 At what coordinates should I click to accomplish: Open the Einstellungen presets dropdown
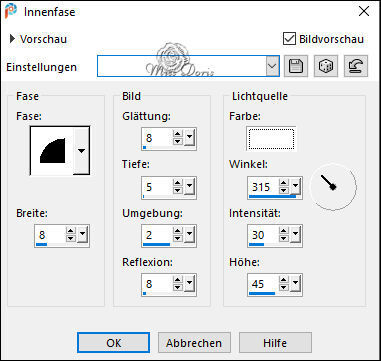pos(273,66)
